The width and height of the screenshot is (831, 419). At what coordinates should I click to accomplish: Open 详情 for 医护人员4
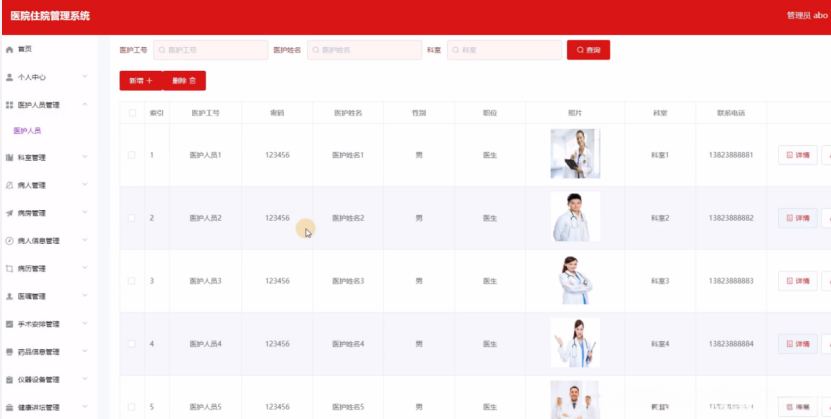pos(798,344)
